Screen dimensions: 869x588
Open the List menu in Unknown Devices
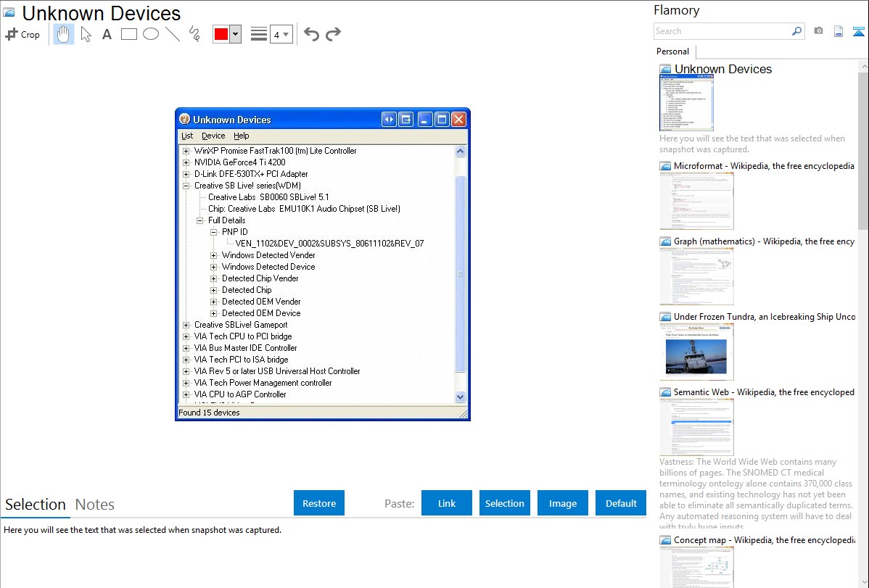(187, 136)
